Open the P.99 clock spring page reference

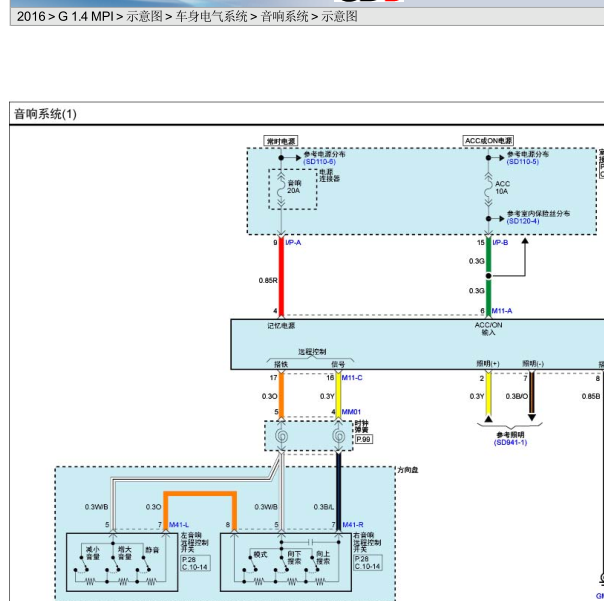click(x=364, y=440)
